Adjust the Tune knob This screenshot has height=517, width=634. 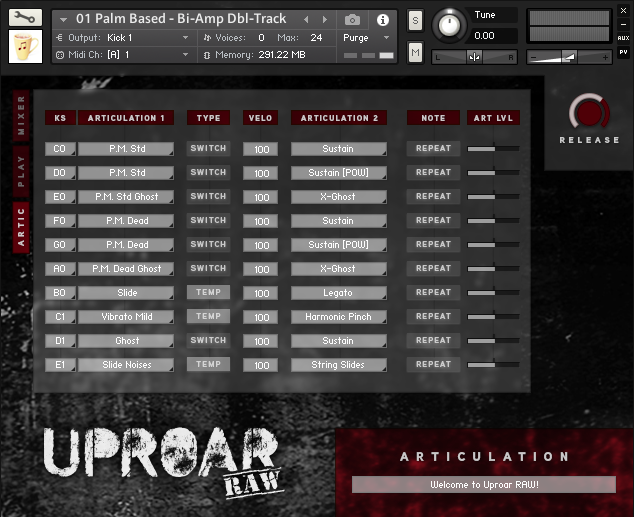449,25
